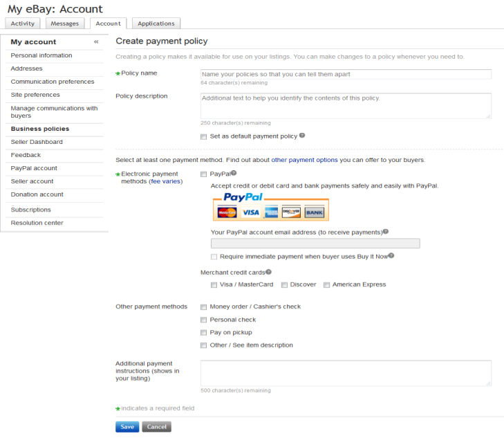Open help icon for default payment policy

(x=302, y=136)
